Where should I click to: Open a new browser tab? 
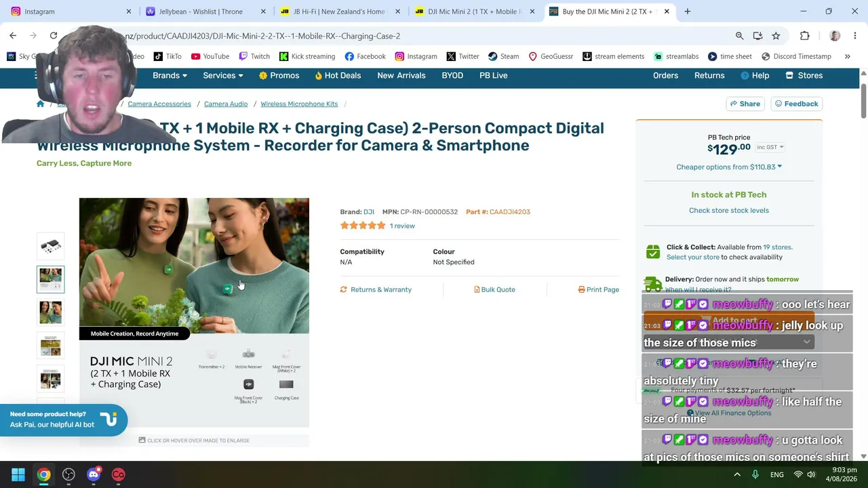688,12
